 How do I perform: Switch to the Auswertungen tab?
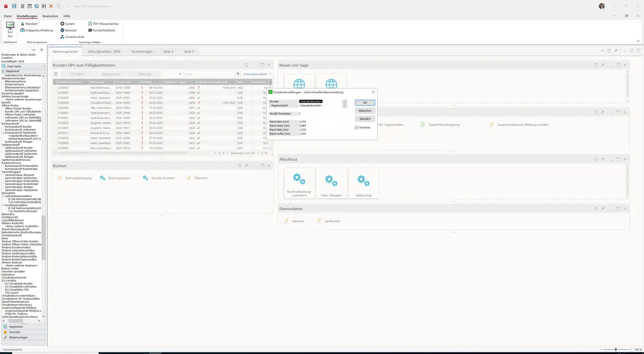point(142,51)
